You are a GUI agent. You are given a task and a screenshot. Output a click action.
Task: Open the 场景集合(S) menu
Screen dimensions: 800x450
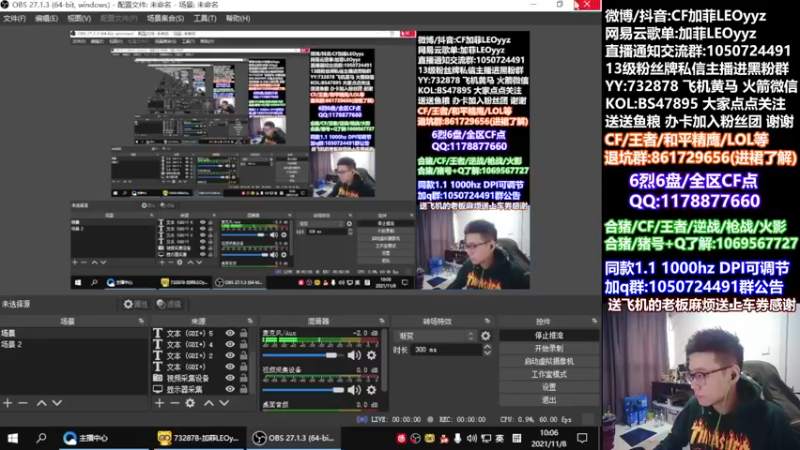pyautogui.click(x=165, y=18)
